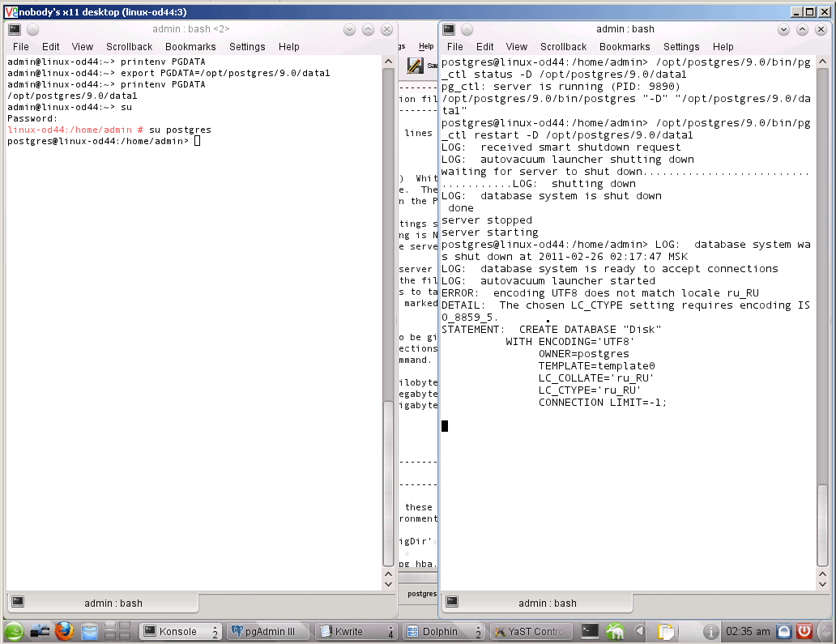Click the terminal icon on right Konsole tab
This screenshot has height=644, width=836.
452,601
